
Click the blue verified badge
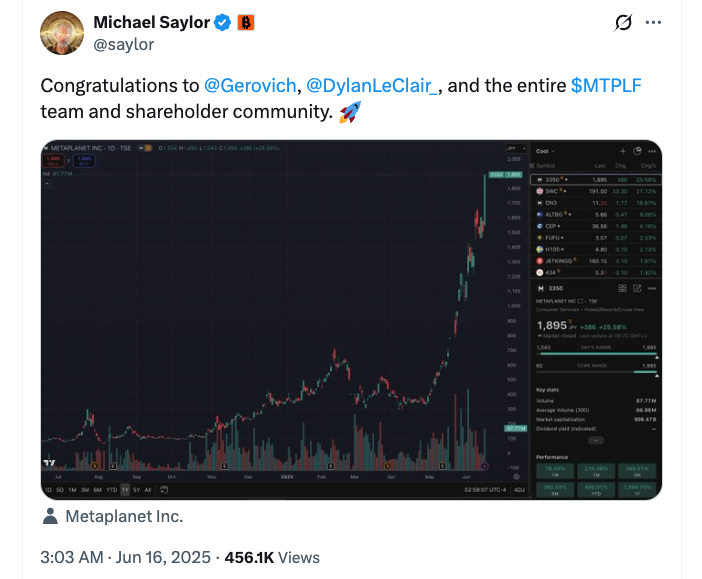224,22
